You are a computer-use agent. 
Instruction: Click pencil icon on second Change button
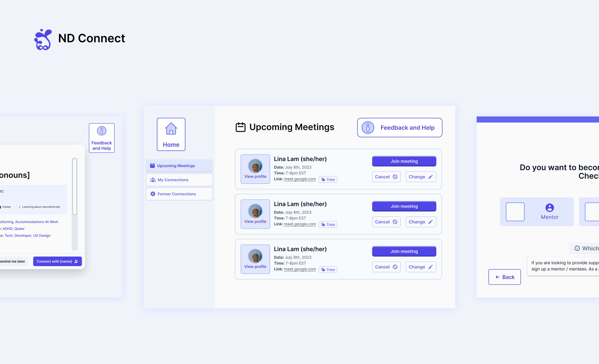point(430,222)
